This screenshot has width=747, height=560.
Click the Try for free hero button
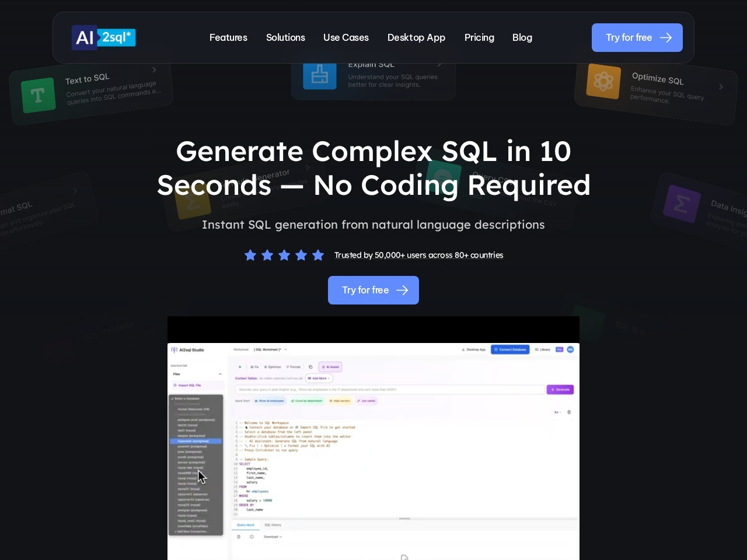coord(373,290)
